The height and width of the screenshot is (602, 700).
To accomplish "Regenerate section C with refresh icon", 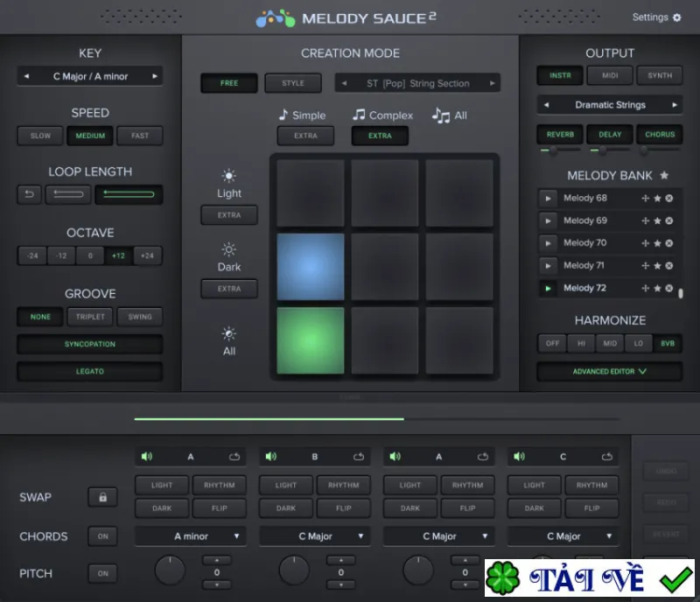I will pyautogui.click(x=606, y=457).
